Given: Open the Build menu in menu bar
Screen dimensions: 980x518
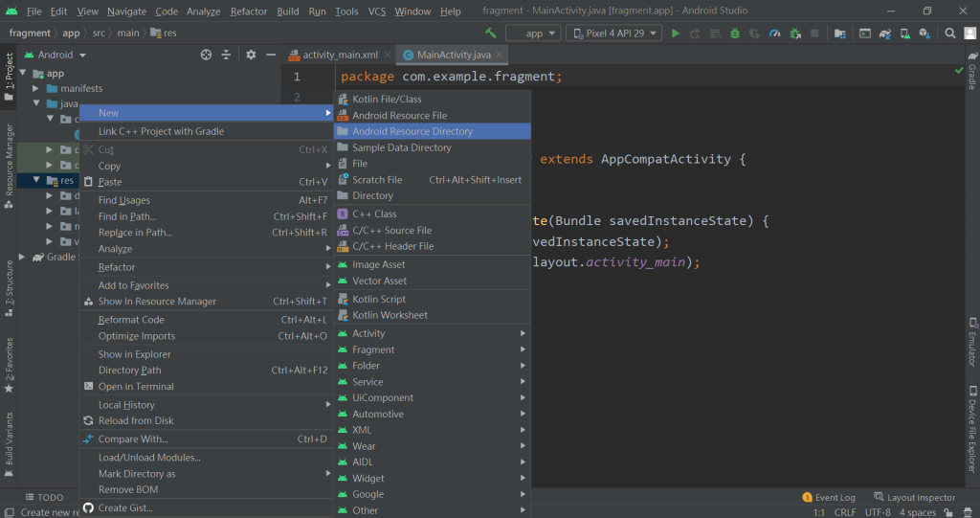Looking at the screenshot, I should pos(287,11).
